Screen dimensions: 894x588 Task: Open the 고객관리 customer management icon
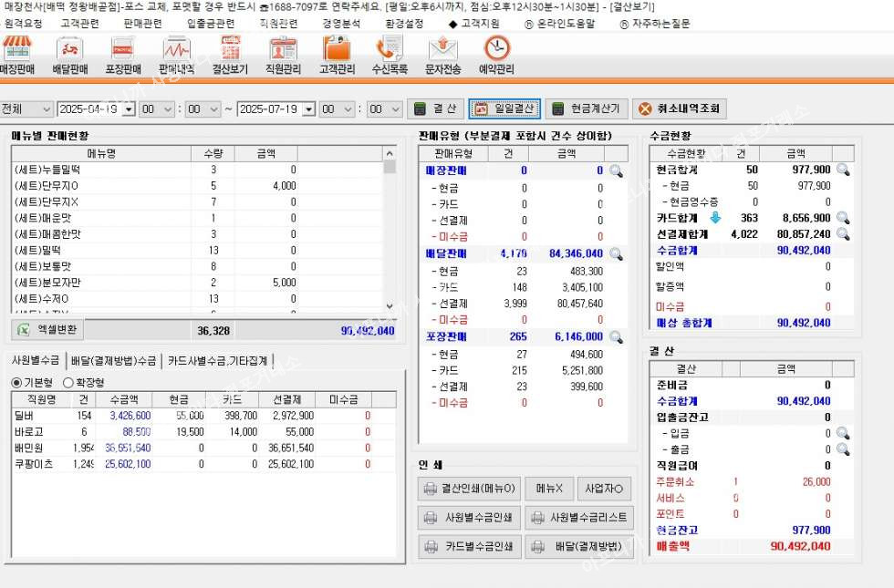click(x=337, y=55)
